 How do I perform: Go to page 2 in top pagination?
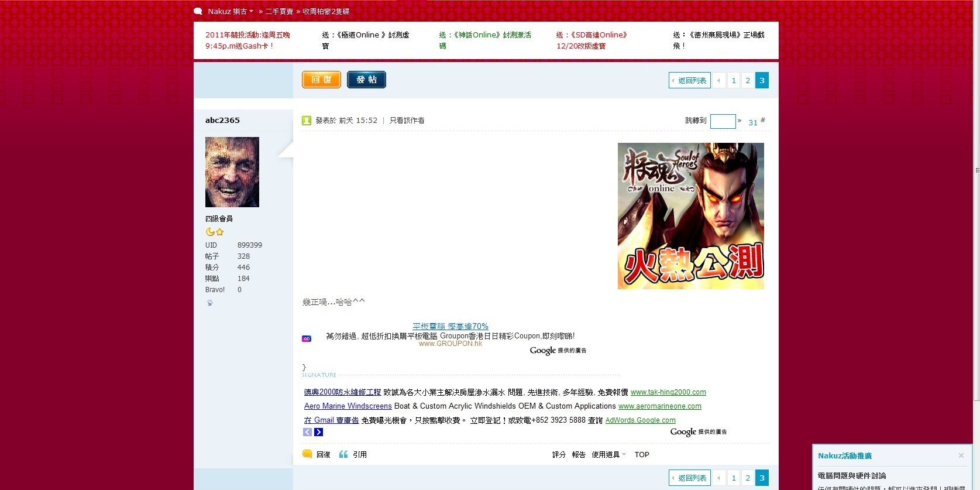(x=748, y=80)
